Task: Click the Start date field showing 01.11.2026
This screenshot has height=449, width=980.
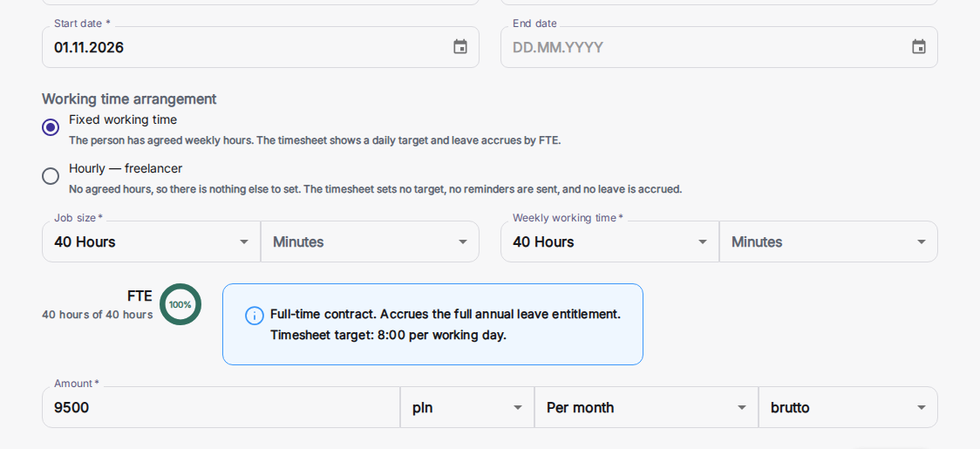Action: tap(261, 47)
